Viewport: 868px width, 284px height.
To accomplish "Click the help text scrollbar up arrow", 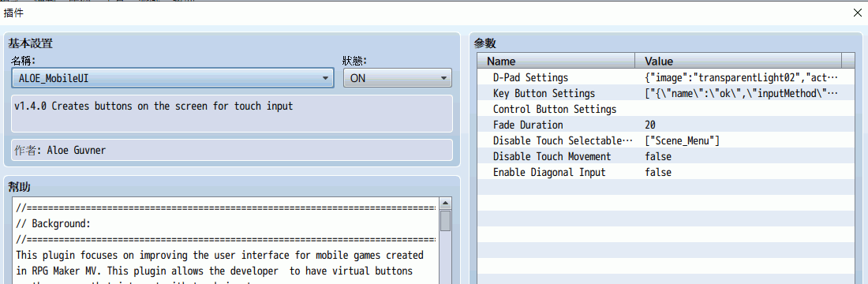I will (x=446, y=204).
